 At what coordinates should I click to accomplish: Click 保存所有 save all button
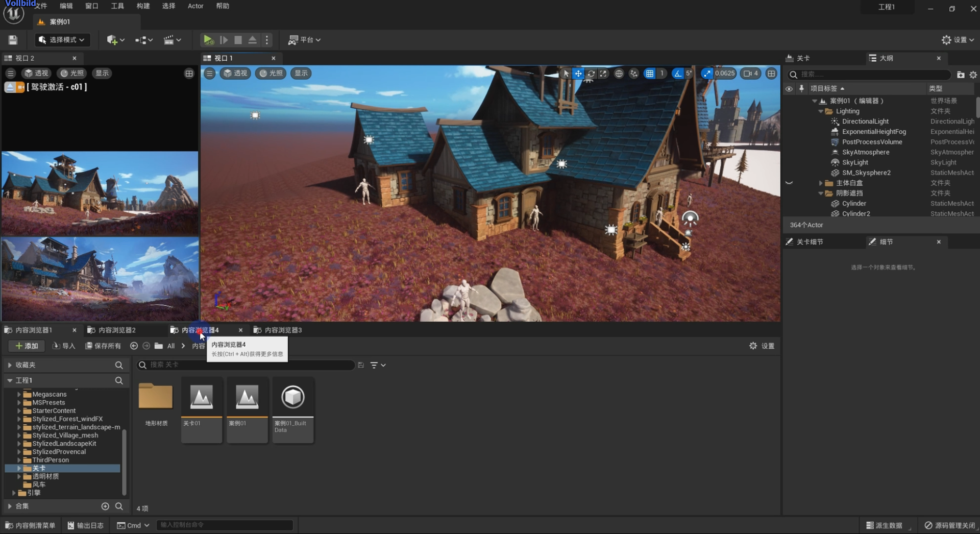click(103, 346)
